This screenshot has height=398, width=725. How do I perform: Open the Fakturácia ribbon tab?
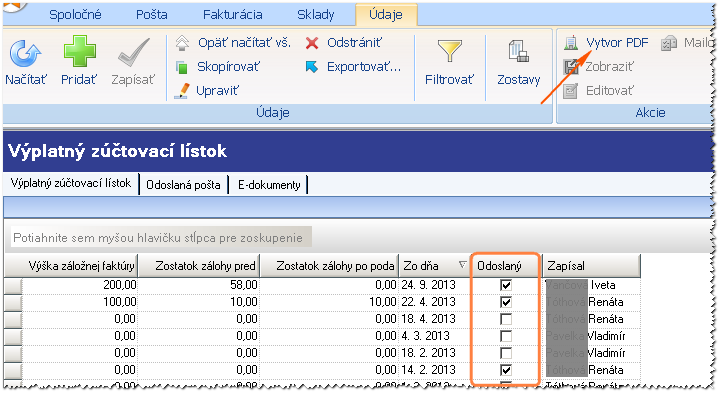tap(233, 15)
